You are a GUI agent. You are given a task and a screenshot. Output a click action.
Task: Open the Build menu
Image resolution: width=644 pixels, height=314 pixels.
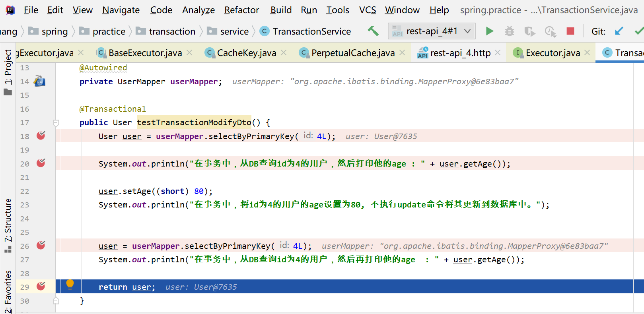click(281, 10)
